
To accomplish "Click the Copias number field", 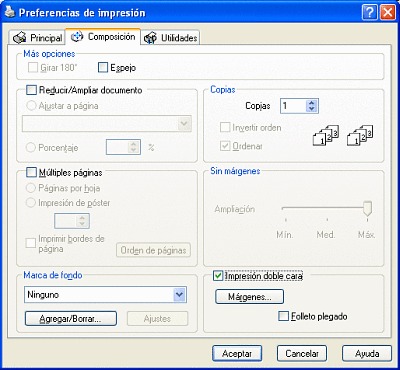I will pyautogui.click(x=293, y=106).
